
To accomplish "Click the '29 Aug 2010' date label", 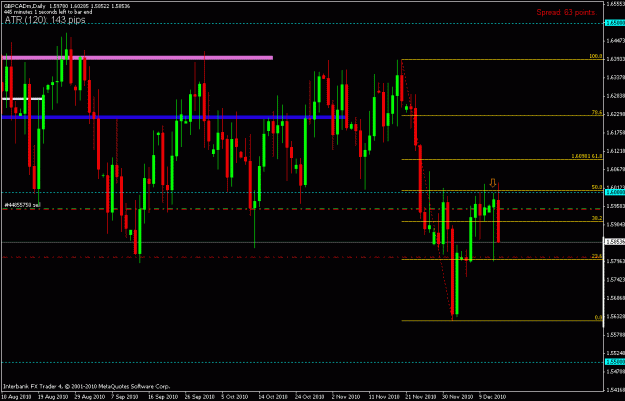I will pyautogui.click(x=90, y=397).
